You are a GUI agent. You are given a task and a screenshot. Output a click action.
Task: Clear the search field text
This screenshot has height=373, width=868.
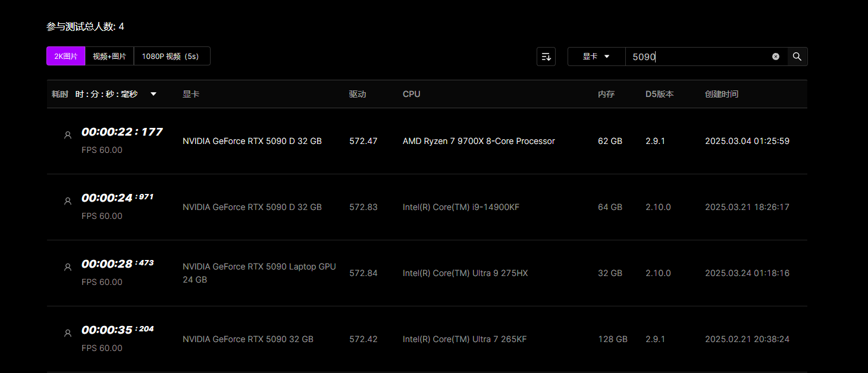pyautogui.click(x=775, y=57)
